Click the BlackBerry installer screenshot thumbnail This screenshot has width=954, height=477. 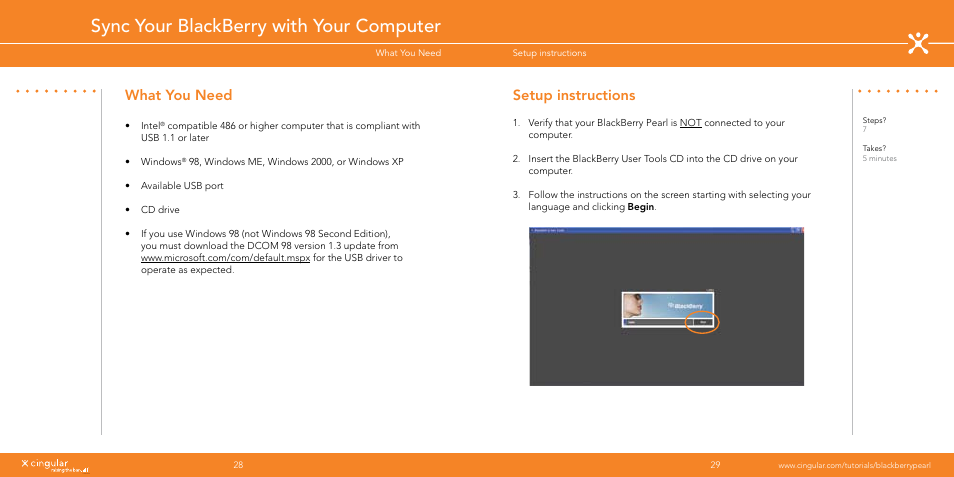point(667,306)
